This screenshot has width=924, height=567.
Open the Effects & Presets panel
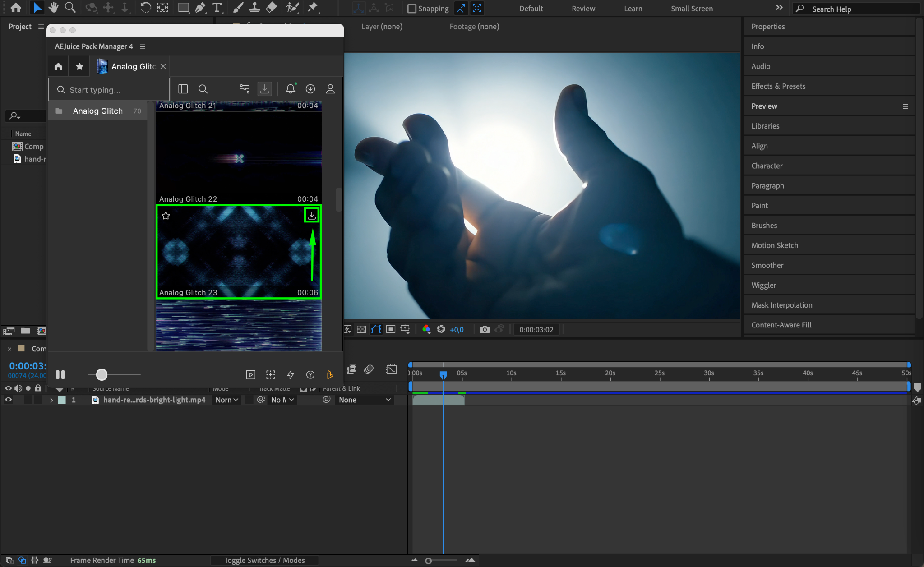(x=778, y=86)
